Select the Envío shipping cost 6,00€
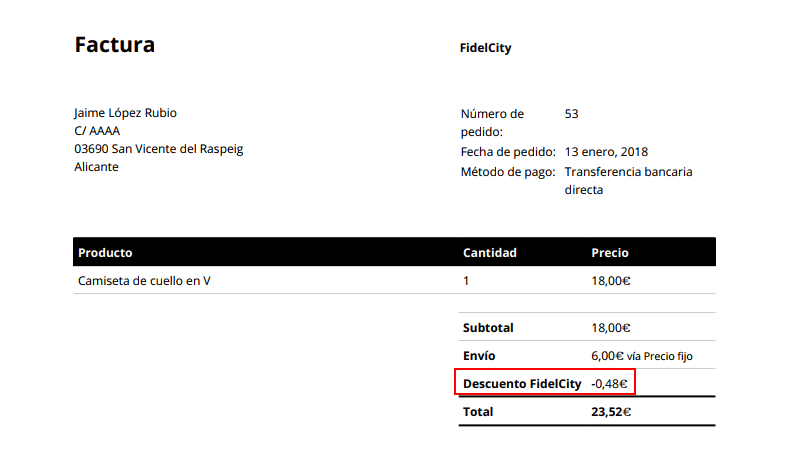 coord(608,355)
